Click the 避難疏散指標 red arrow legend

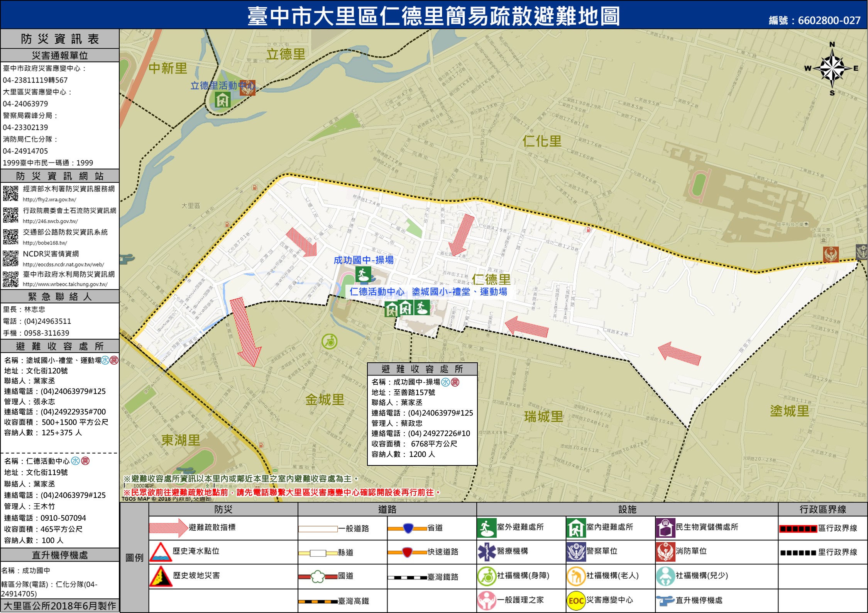click(x=168, y=528)
